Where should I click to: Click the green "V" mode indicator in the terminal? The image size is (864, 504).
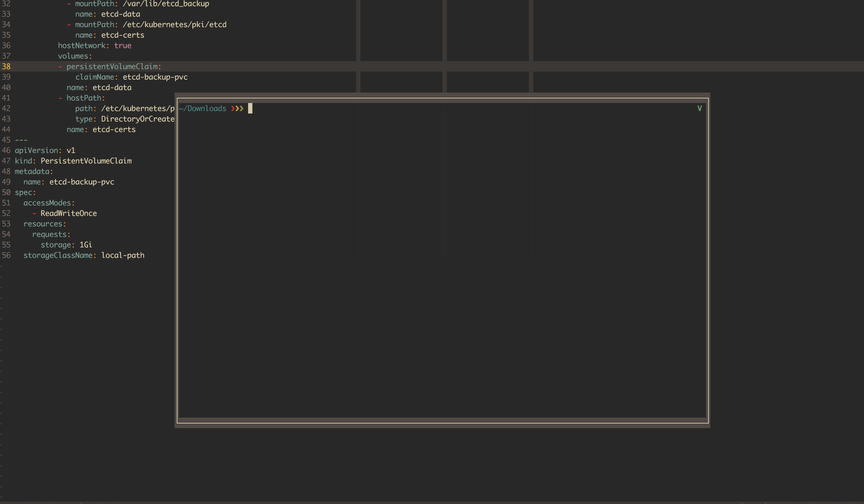click(x=699, y=108)
